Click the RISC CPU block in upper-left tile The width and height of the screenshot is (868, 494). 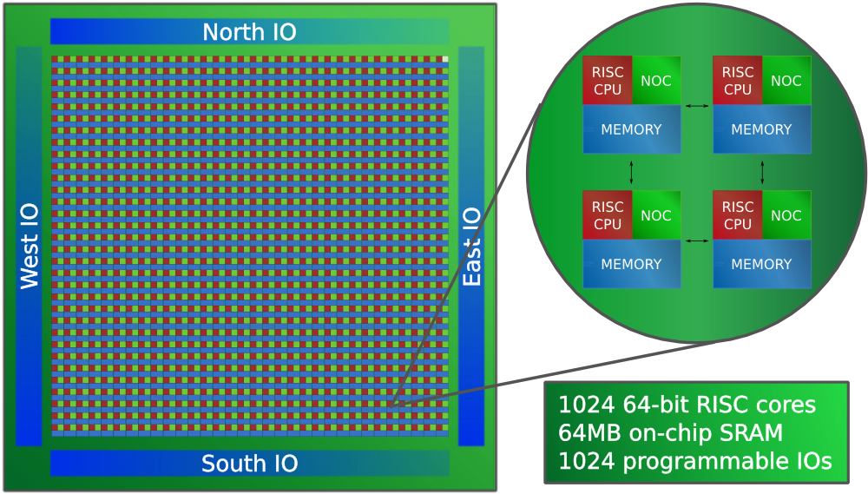[608, 81]
